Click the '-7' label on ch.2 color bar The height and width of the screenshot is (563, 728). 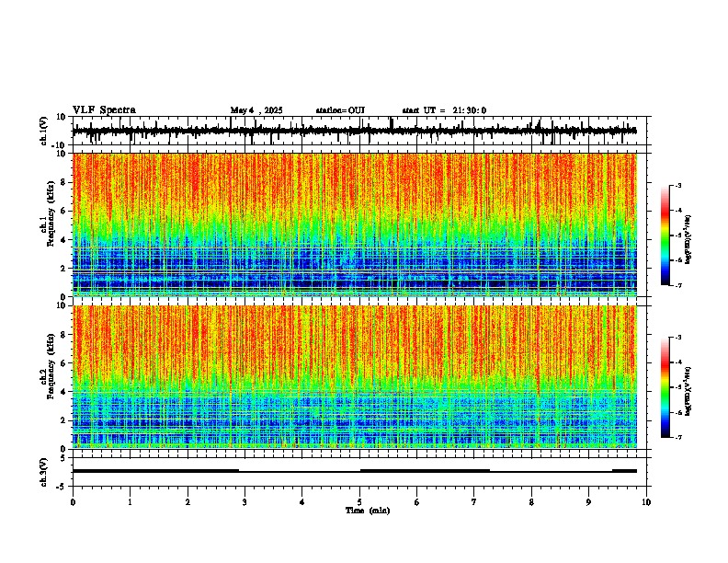coord(677,437)
